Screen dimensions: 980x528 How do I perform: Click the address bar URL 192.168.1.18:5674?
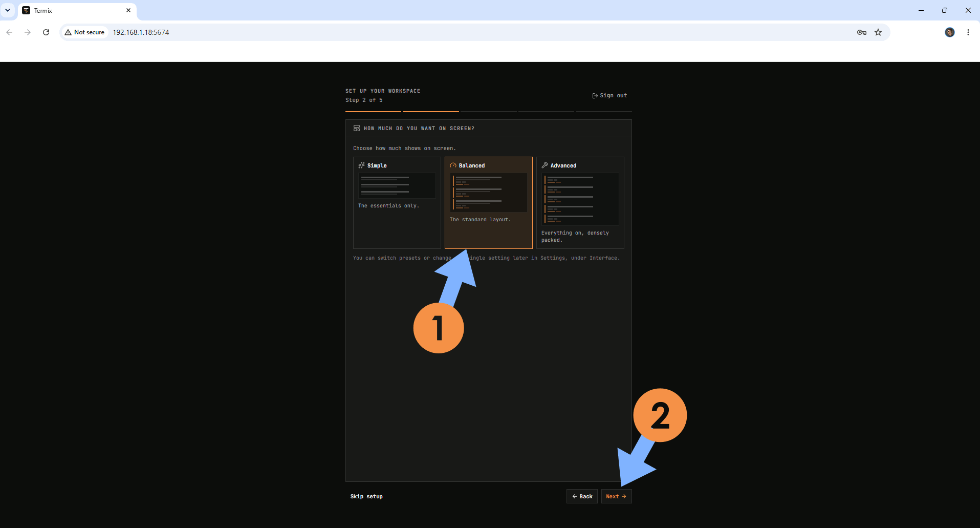[141, 32]
